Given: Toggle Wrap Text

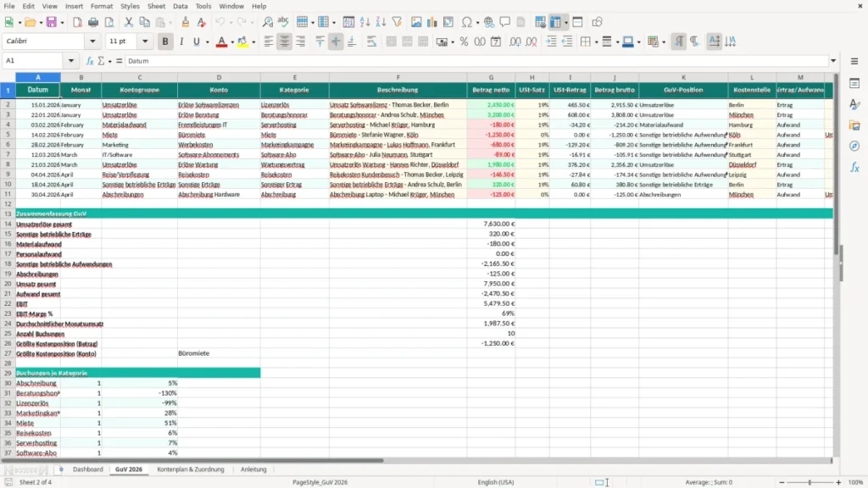Looking at the screenshot, I should click(371, 42).
